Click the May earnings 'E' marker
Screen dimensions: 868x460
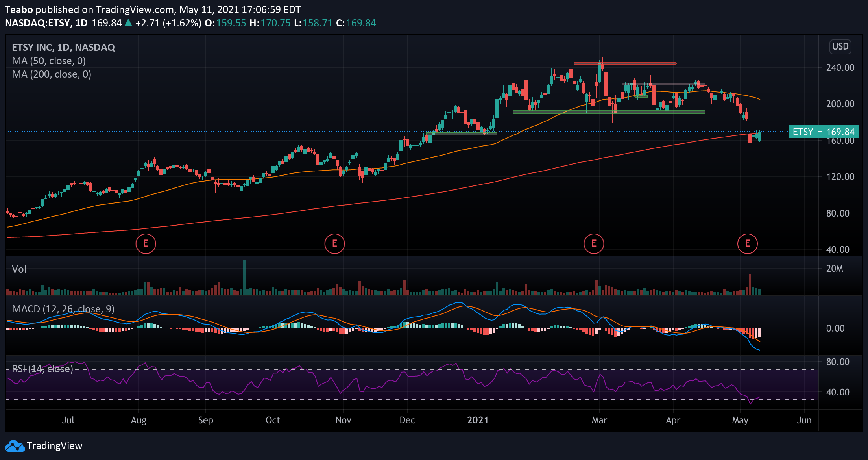tap(747, 243)
